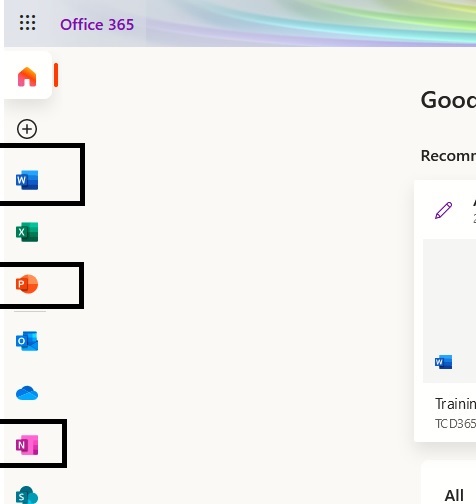Screen dimensions: 476x504
Task: Launch PowerPoint from the sidebar
Action: click(27, 284)
